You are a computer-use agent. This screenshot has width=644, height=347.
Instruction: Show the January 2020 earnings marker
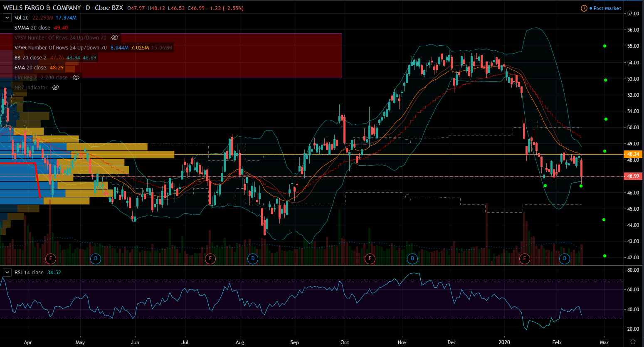[525, 258]
